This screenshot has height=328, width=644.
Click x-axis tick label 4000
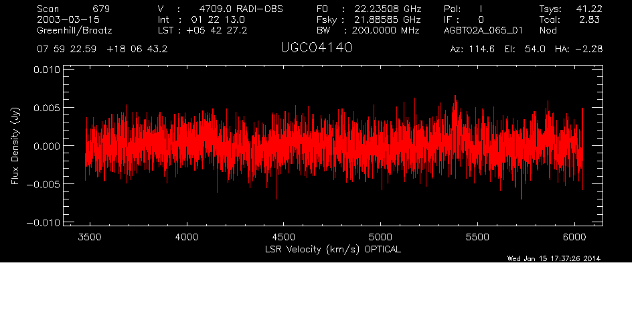point(187,237)
